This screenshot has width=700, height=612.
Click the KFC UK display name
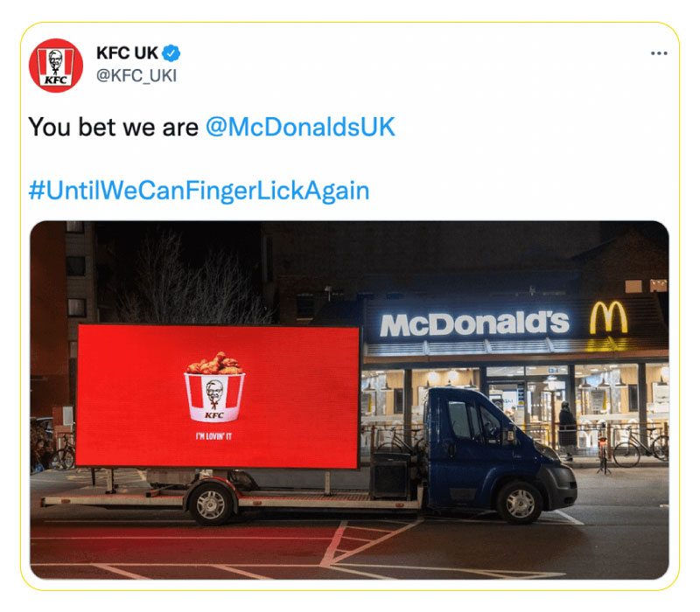tap(127, 53)
